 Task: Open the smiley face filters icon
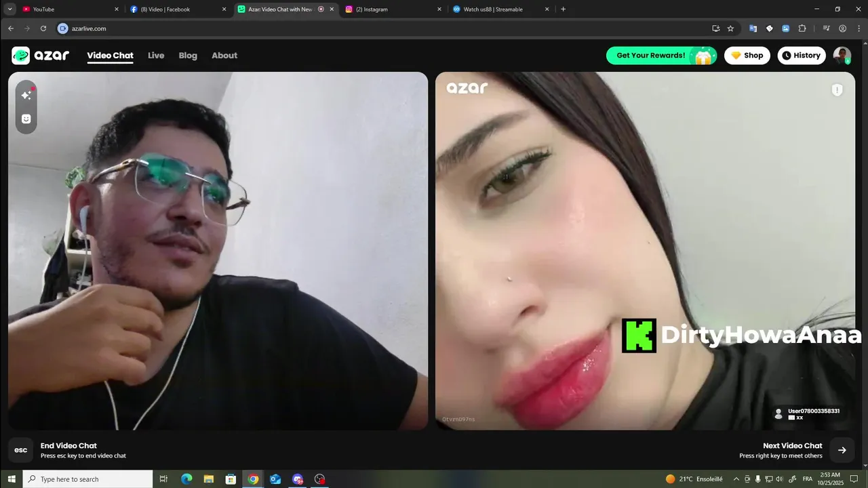pos(26,119)
